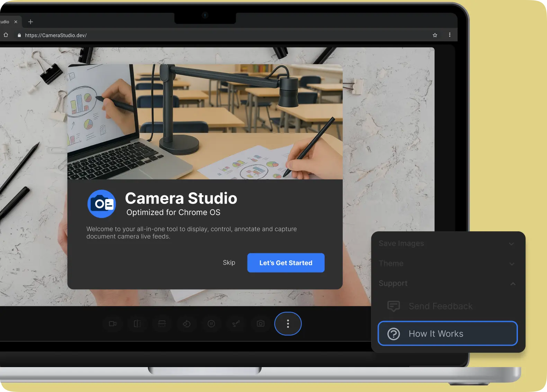
Task: Select the Support menu label
Action: (x=393, y=283)
